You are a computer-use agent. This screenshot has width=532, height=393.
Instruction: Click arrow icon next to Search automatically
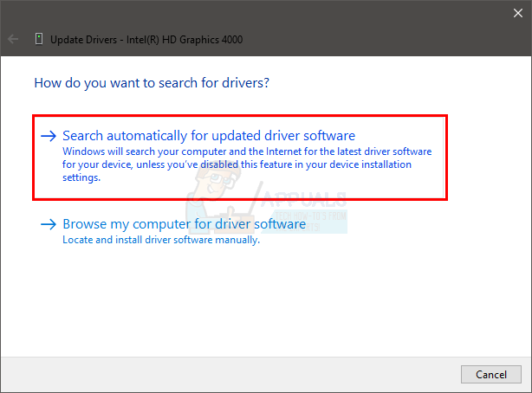coord(49,136)
